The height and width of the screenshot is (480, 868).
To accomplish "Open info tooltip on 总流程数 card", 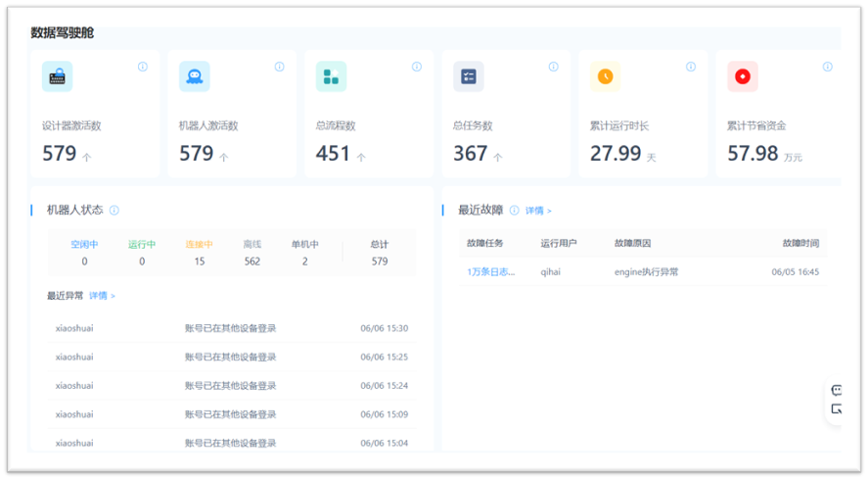I will point(416,67).
